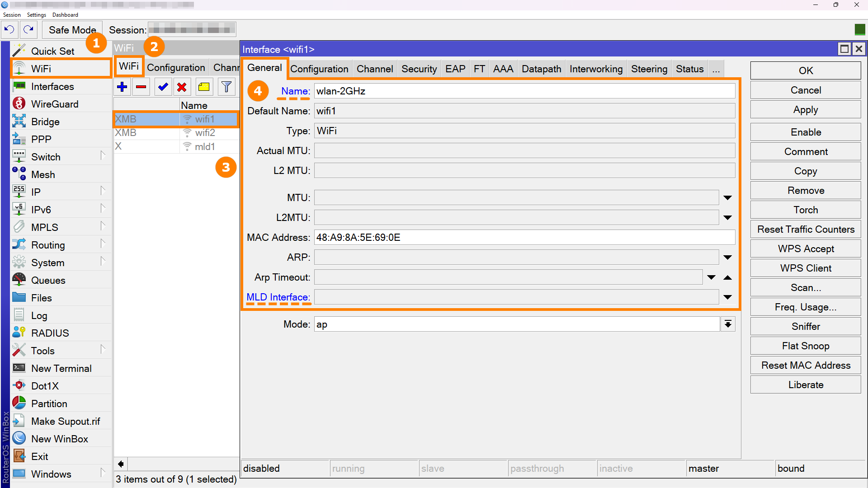The width and height of the screenshot is (868, 488).
Task: Open the Mode dropdown
Action: [x=728, y=324]
